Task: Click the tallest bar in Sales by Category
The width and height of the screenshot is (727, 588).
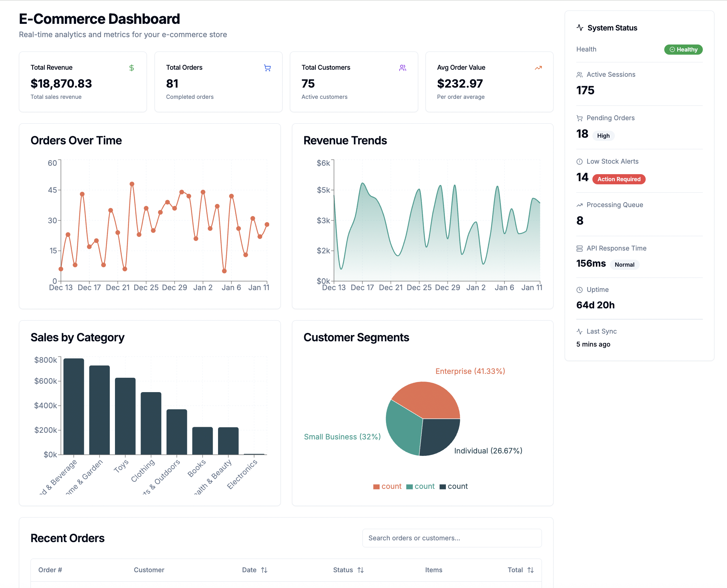Action: (74, 406)
